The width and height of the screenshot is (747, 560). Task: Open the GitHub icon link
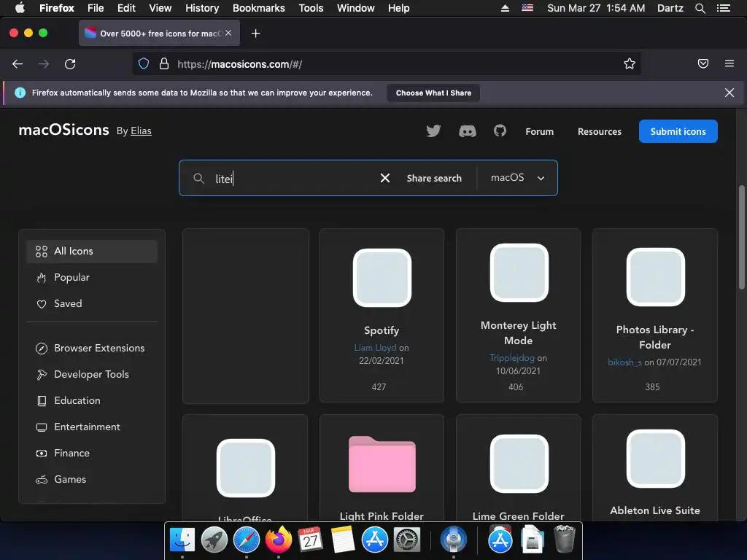pyautogui.click(x=500, y=131)
